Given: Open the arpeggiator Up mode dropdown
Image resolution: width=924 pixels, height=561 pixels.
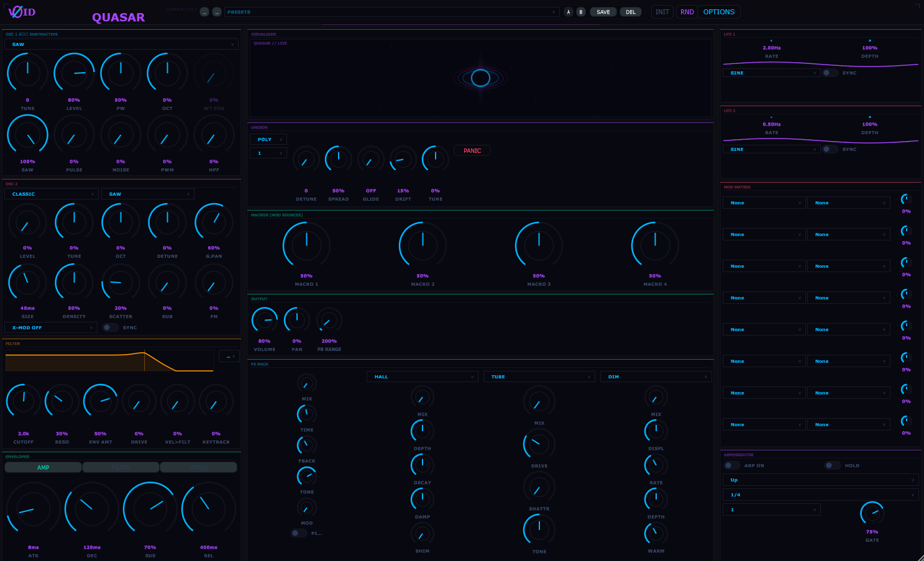Looking at the screenshot, I should pyautogui.click(x=820, y=480).
